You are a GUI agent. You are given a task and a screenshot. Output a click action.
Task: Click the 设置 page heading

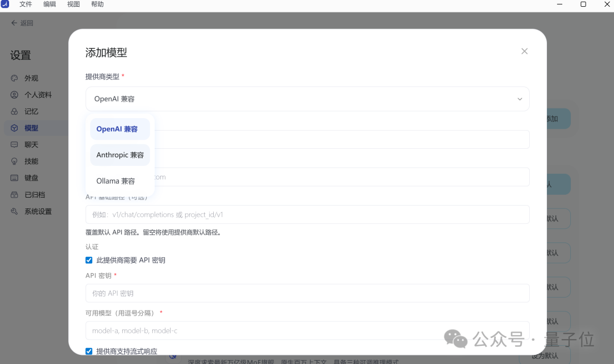tap(20, 55)
